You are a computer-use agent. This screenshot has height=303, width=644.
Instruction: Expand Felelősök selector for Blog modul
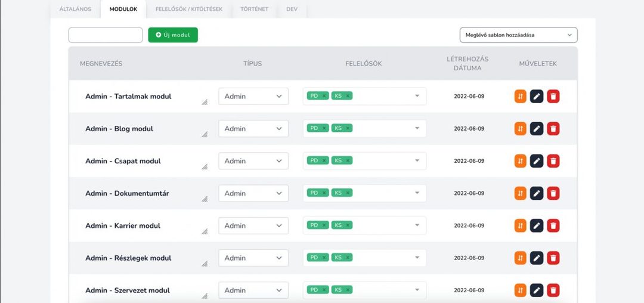[x=417, y=128]
